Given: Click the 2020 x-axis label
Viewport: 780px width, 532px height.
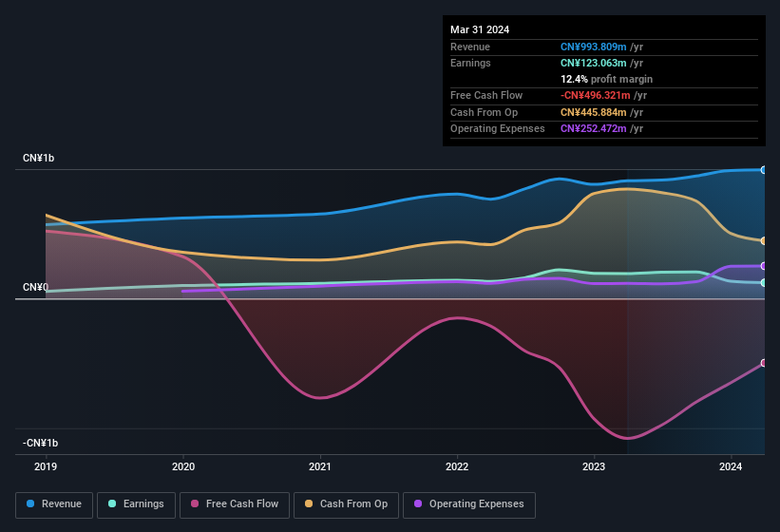Looking at the screenshot, I should (x=183, y=466).
